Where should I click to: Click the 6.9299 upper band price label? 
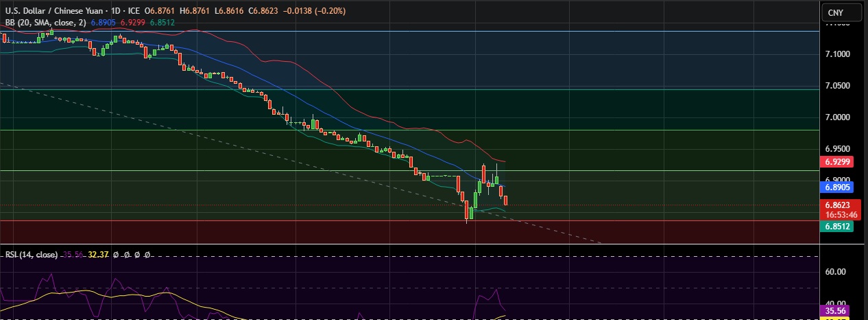click(837, 163)
